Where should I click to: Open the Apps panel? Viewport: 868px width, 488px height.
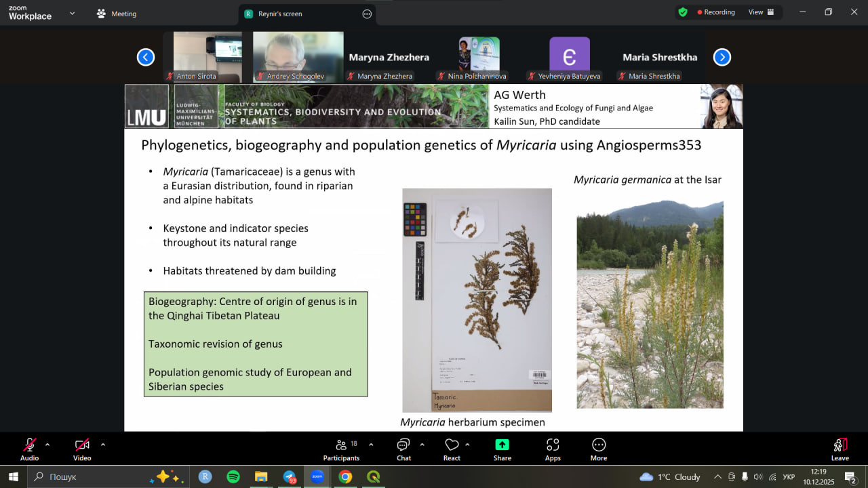[x=553, y=449]
